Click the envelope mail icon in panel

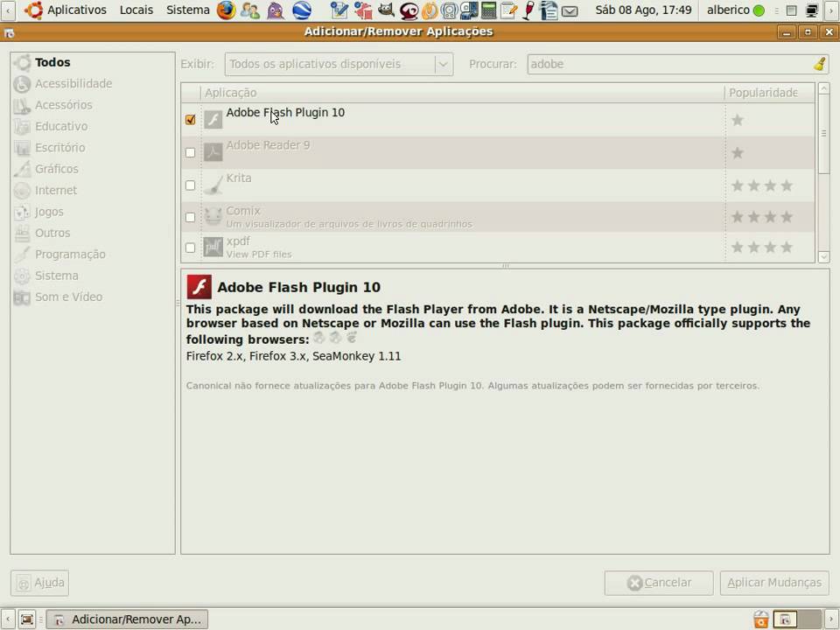[x=570, y=10]
